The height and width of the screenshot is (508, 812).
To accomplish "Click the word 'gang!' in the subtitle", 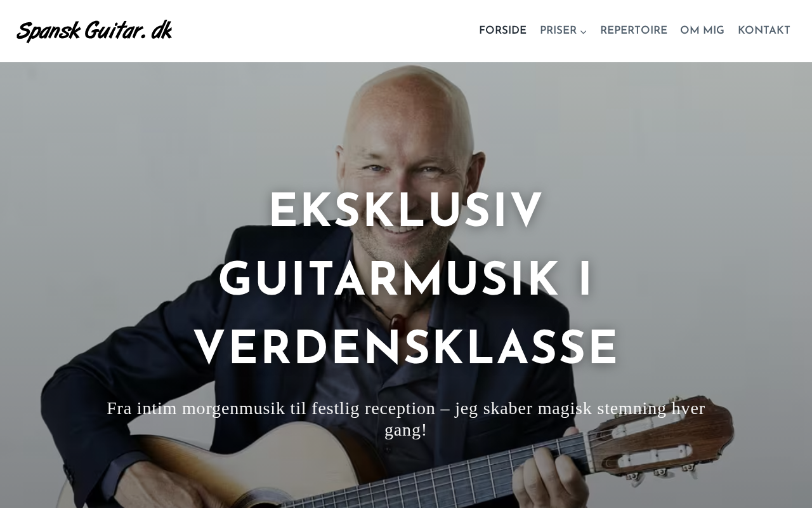I will [406, 431].
